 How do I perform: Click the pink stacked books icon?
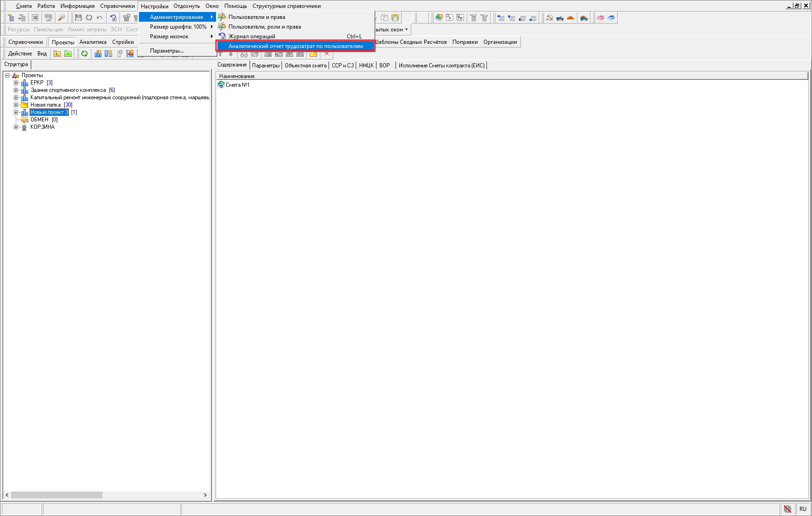point(601,18)
